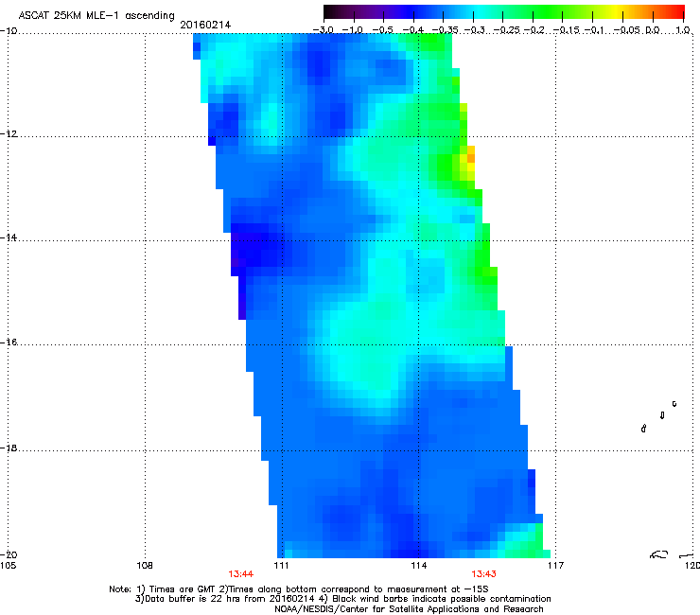
Task: Click the '117' longitude axis label
Action: [x=556, y=566]
